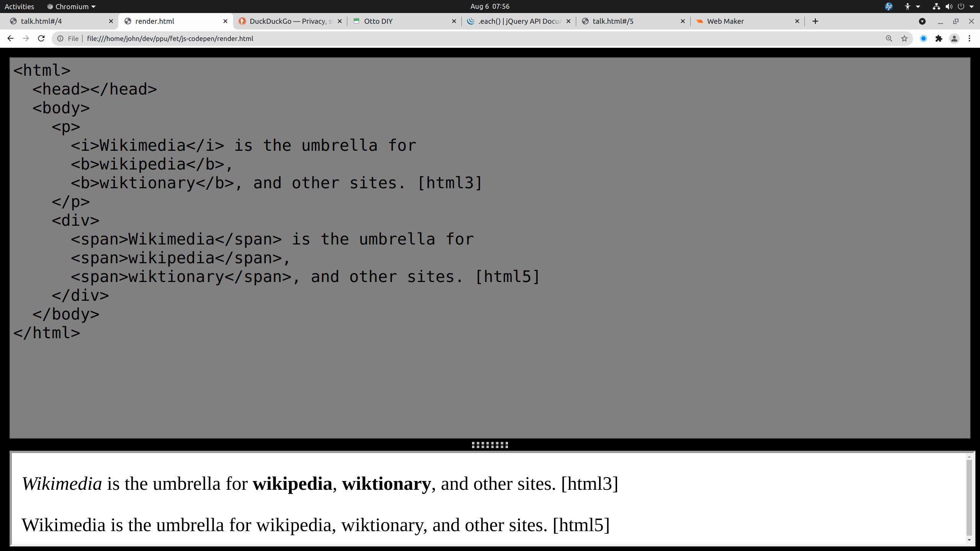Click Activities in the top bar

(19, 7)
